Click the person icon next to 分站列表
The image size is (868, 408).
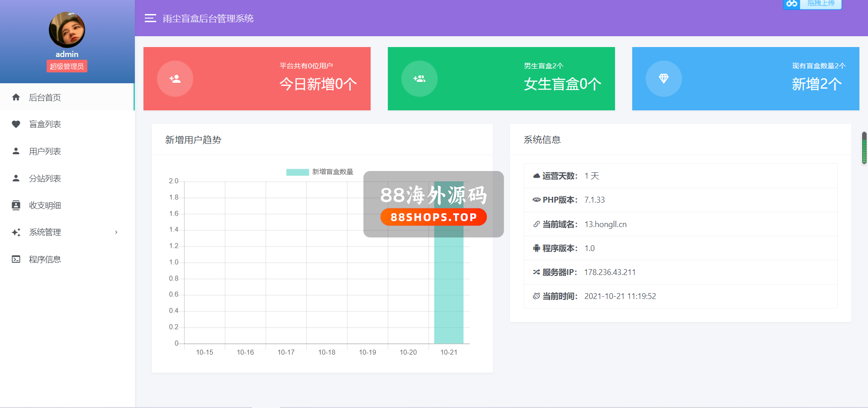16,178
